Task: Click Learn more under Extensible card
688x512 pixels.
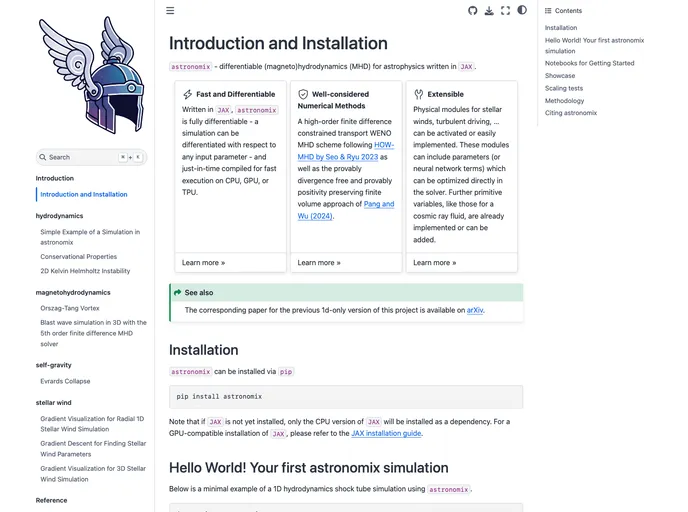Action: coord(434,263)
